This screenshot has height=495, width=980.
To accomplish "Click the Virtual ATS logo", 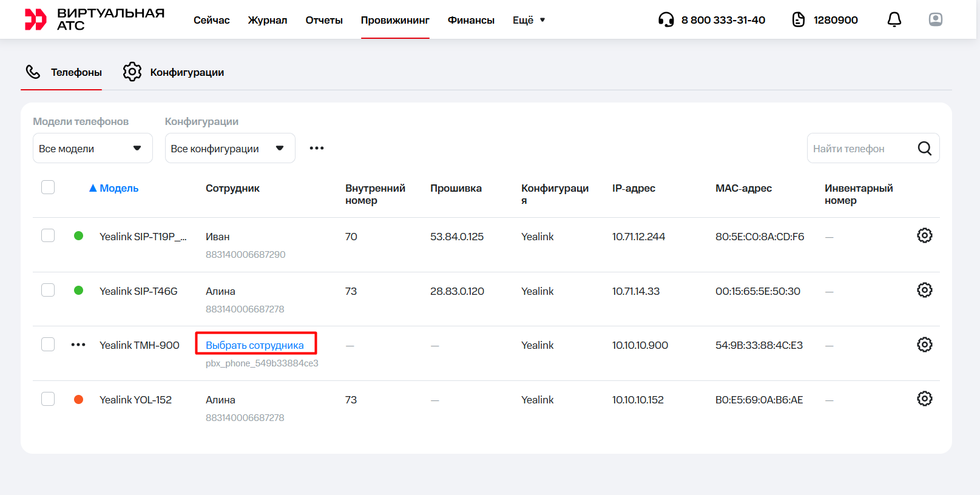I will pyautogui.click(x=94, y=19).
